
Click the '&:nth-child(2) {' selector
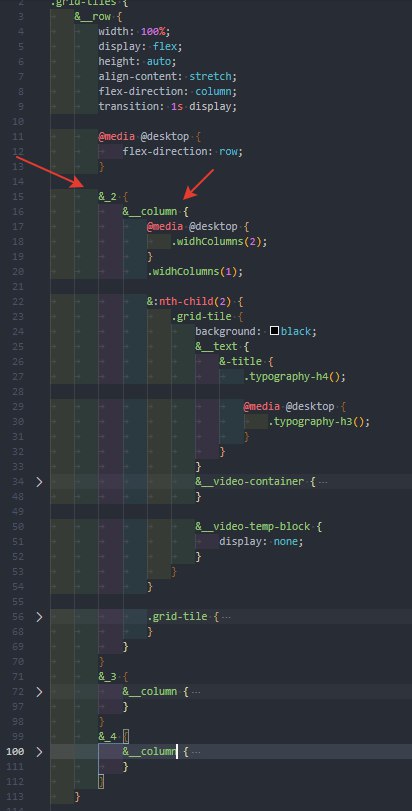point(195,302)
